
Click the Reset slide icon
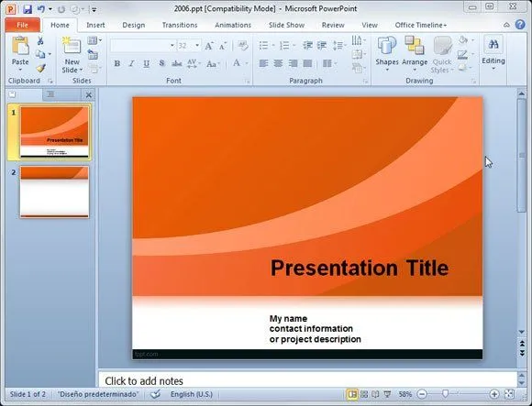click(x=93, y=54)
